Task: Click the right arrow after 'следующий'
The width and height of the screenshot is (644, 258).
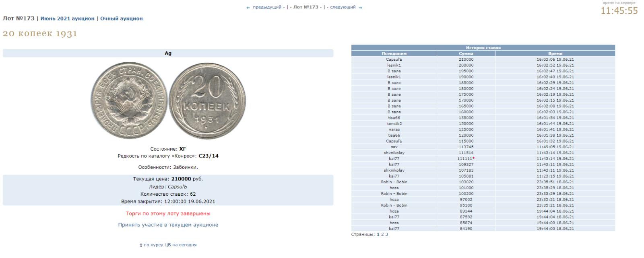Action: click(x=360, y=7)
